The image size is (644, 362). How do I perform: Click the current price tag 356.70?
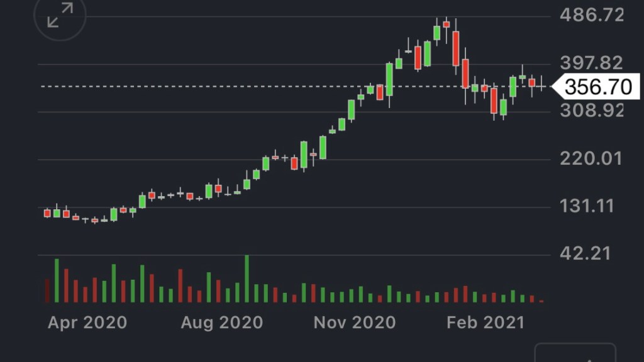coord(597,87)
